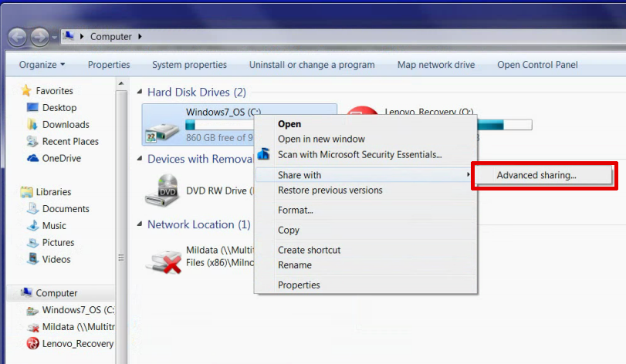The height and width of the screenshot is (364, 626).
Task: Click the Lenovo_Recovery drive capacity bar
Action: coord(506,124)
